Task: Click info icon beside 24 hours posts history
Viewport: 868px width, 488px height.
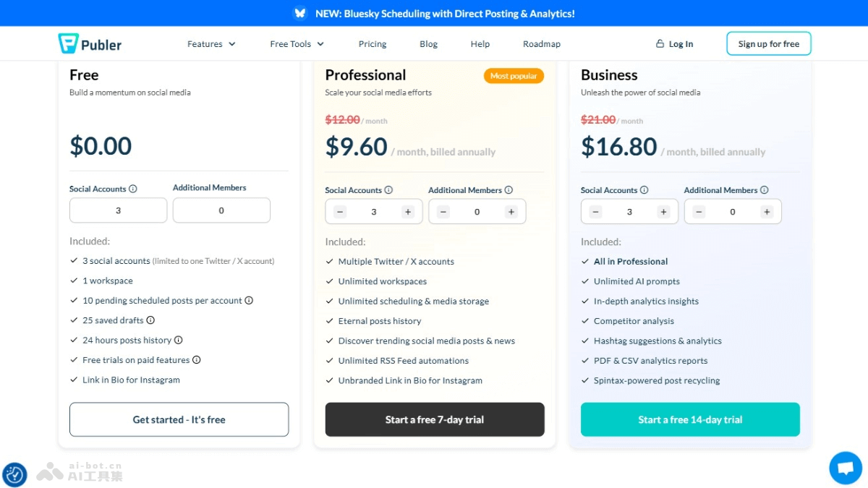Action: (x=178, y=340)
